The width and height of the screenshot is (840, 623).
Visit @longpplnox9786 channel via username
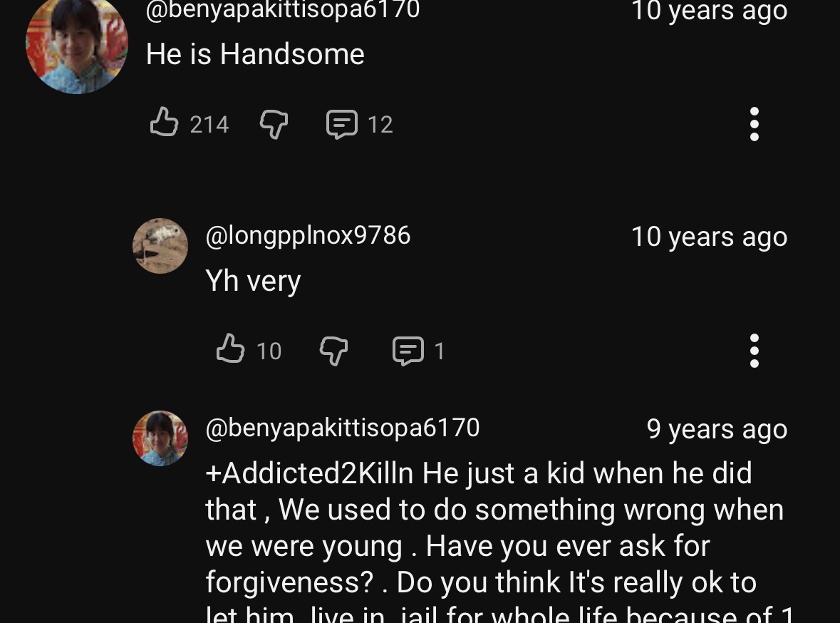click(308, 235)
